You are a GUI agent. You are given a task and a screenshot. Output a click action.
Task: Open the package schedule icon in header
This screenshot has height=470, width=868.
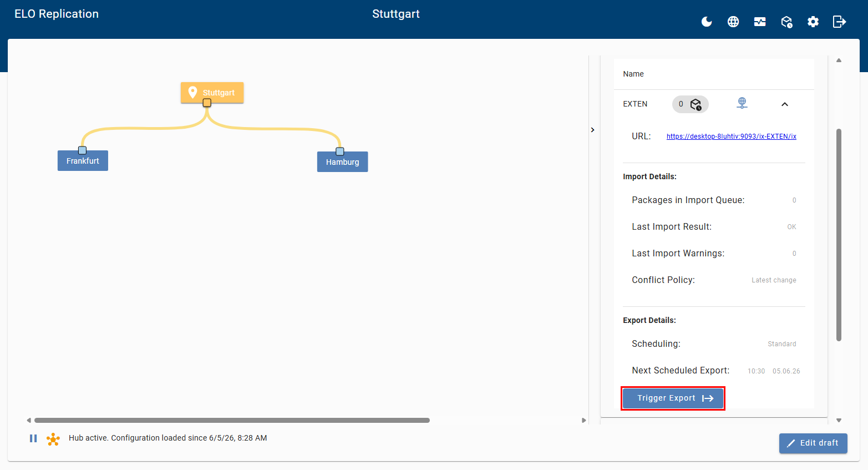786,22
